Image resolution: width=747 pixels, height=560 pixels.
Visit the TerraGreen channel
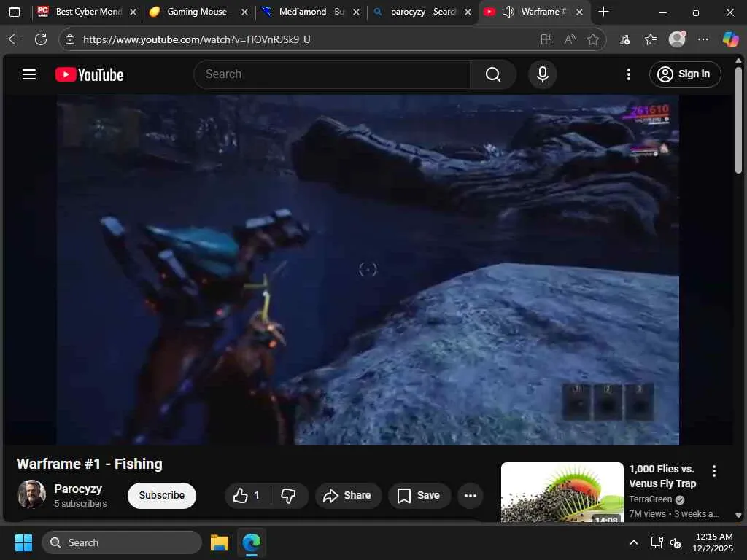click(x=650, y=499)
